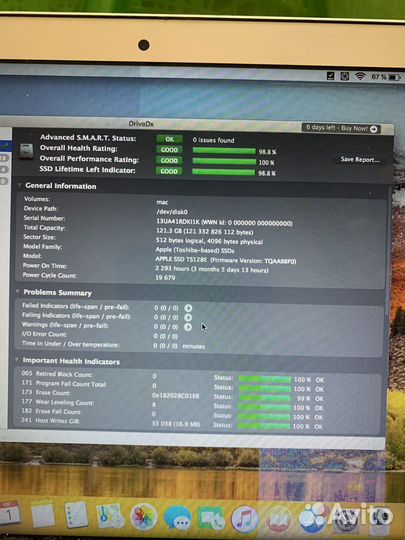The width and height of the screenshot is (405, 540).
Task: Open iTunes in the dock
Action: (x=245, y=519)
